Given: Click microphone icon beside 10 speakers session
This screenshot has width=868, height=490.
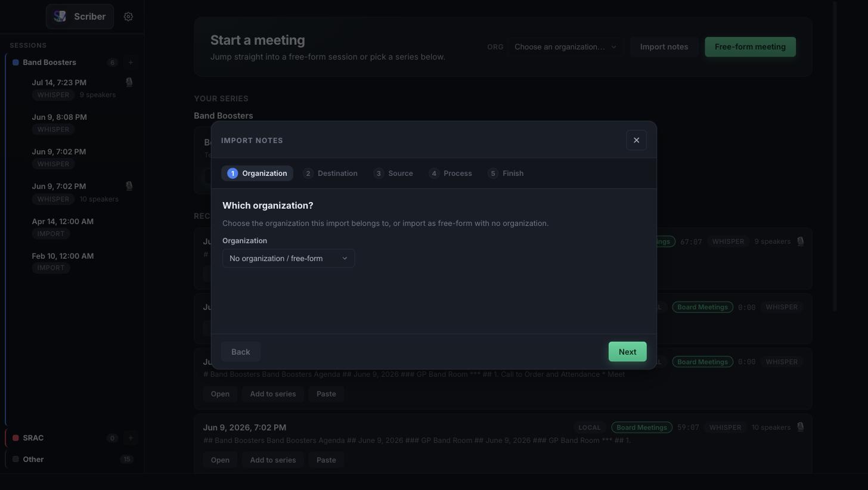Looking at the screenshot, I should click(129, 186).
